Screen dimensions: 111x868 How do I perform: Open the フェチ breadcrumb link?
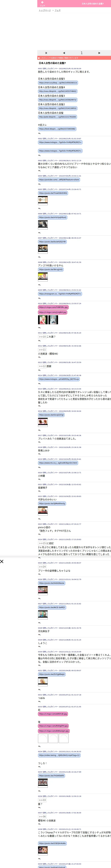[x=58, y=10]
